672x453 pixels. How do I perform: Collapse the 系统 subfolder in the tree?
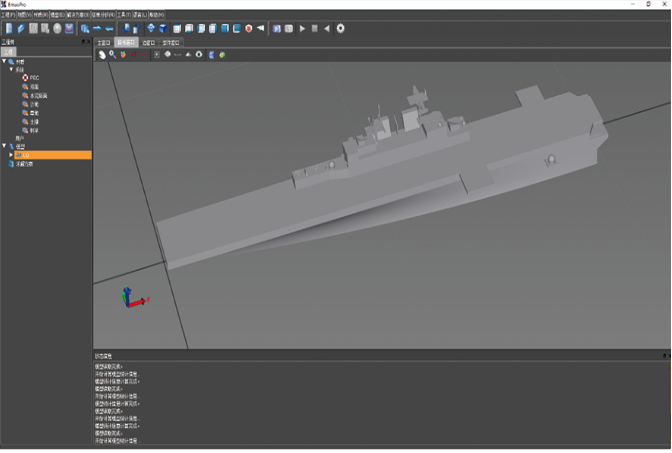10,69
